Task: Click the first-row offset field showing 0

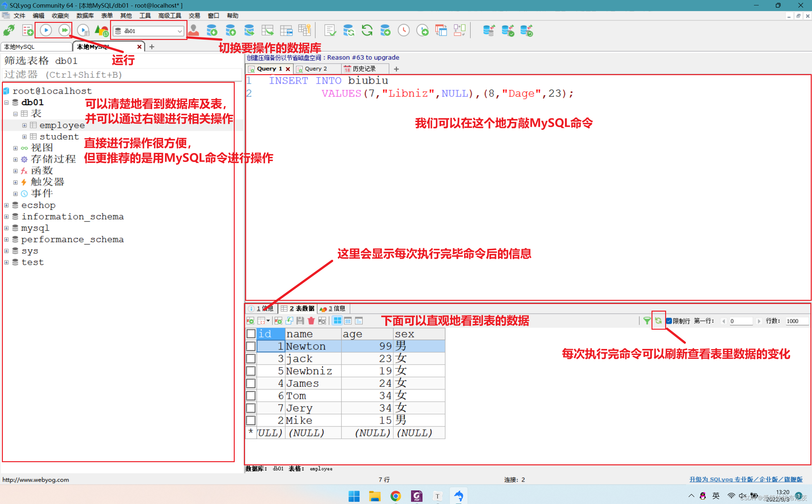Action: [x=741, y=321]
